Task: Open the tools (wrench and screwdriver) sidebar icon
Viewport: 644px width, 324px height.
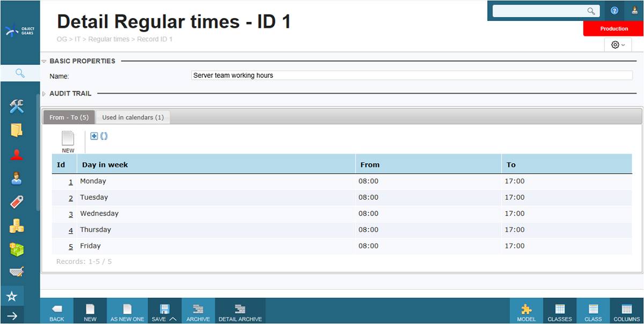Action: 17,106
